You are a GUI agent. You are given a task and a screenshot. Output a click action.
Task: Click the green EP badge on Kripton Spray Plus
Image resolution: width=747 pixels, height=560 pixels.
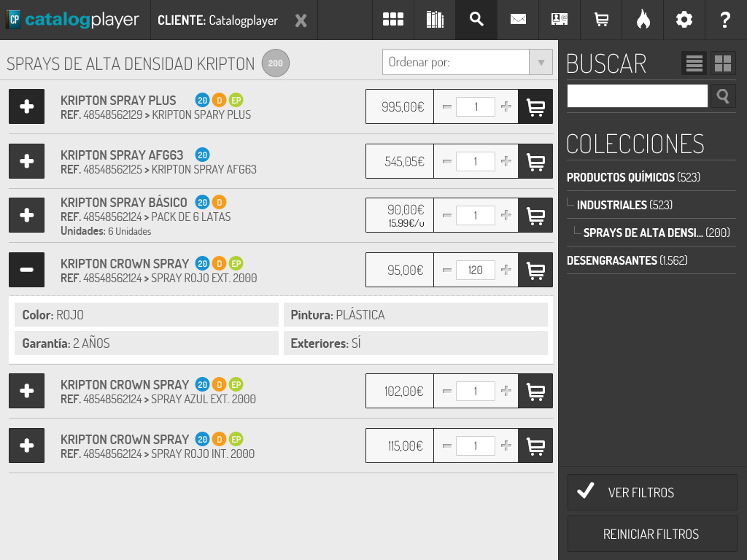(236, 100)
